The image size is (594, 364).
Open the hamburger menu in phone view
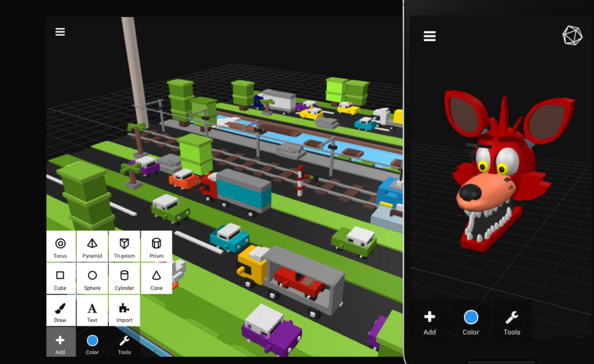pyautogui.click(x=430, y=37)
